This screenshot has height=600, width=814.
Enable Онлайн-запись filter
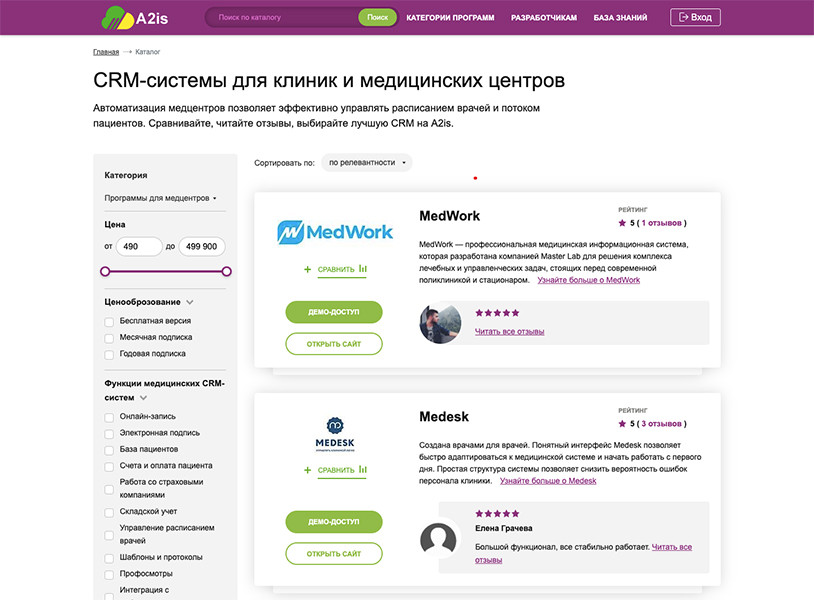click(x=109, y=417)
